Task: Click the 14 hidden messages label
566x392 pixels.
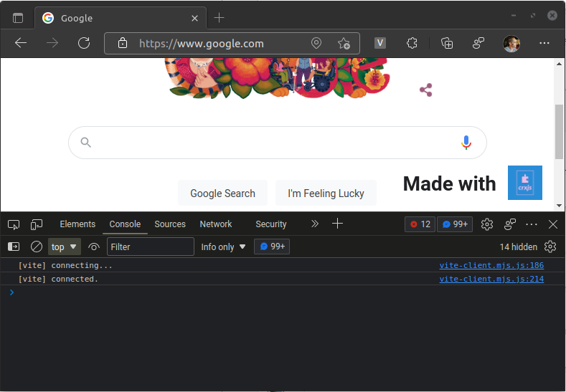Action: [519, 247]
